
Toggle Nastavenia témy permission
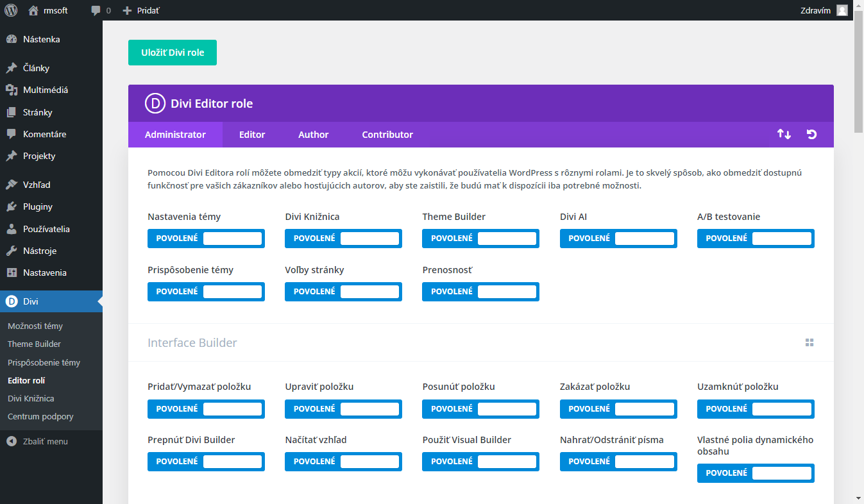[x=206, y=239]
